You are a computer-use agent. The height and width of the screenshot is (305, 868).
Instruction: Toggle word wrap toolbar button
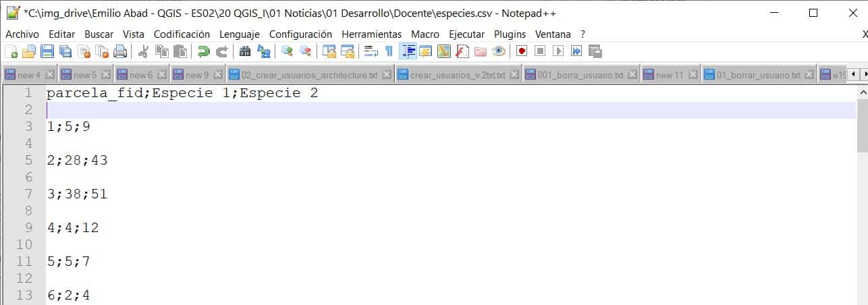click(370, 51)
